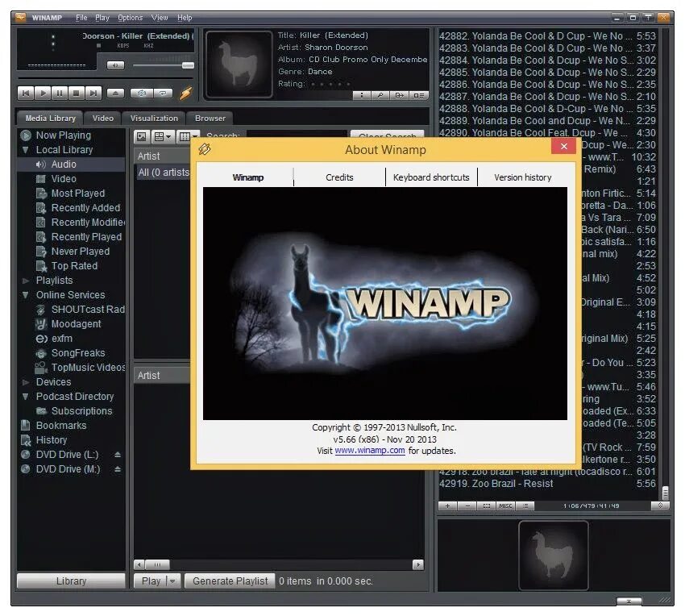
Task: Open the Version history tab
Action: [522, 177]
